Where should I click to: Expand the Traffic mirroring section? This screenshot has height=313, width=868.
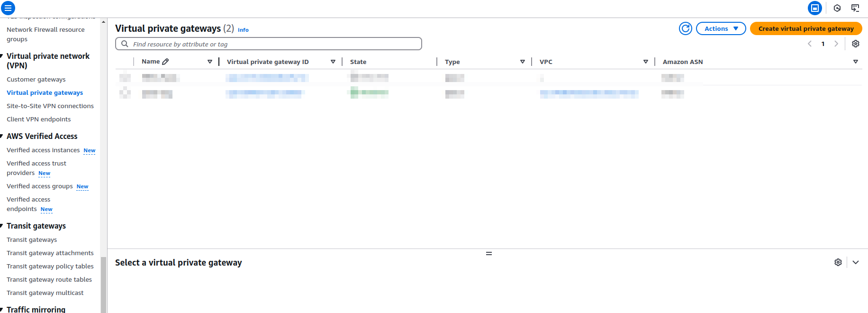tap(1, 309)
